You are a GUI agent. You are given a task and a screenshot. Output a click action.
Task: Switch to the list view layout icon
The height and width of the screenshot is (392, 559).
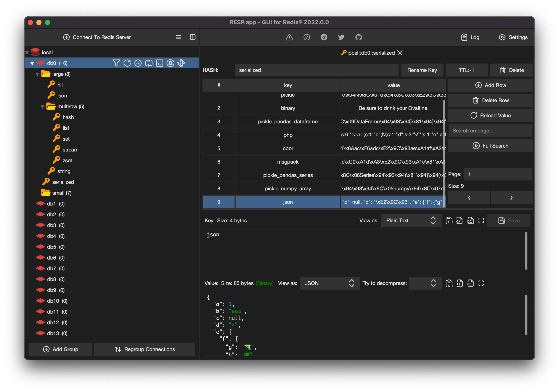pos(178,37)
